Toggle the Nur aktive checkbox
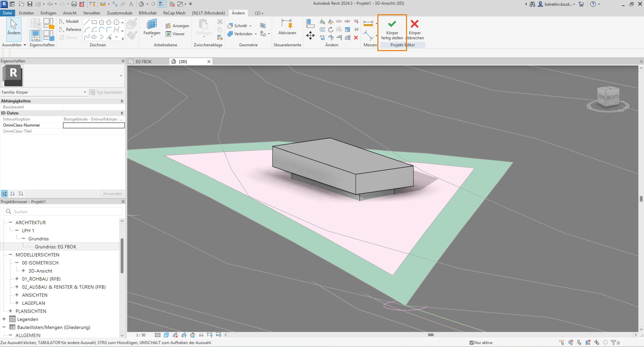Image resolution: width=644 pixels, height=347 pixels. click(x=472, y=343)
